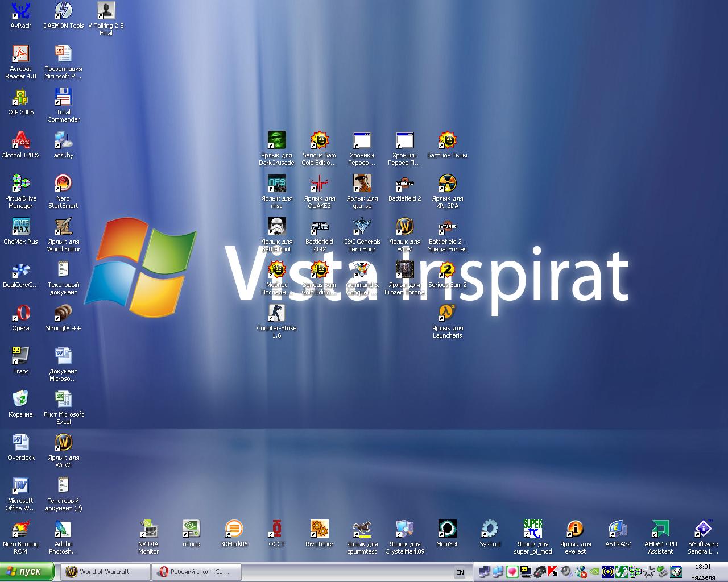Select the OCCT icon
Screen dimensions: 728x582
(x=276, y=529)
